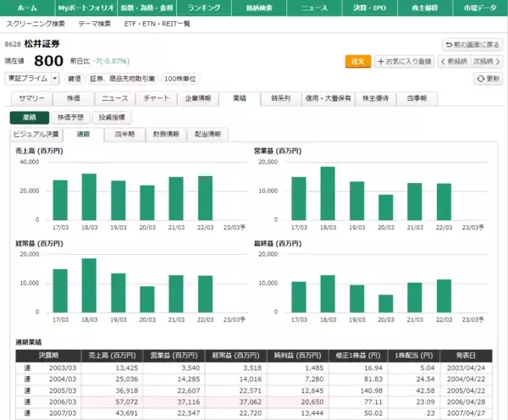Image resolution: width=508 pixels, height=420 pixels.
Task: Go to テーマ検索 link
Action: (94, 24)
